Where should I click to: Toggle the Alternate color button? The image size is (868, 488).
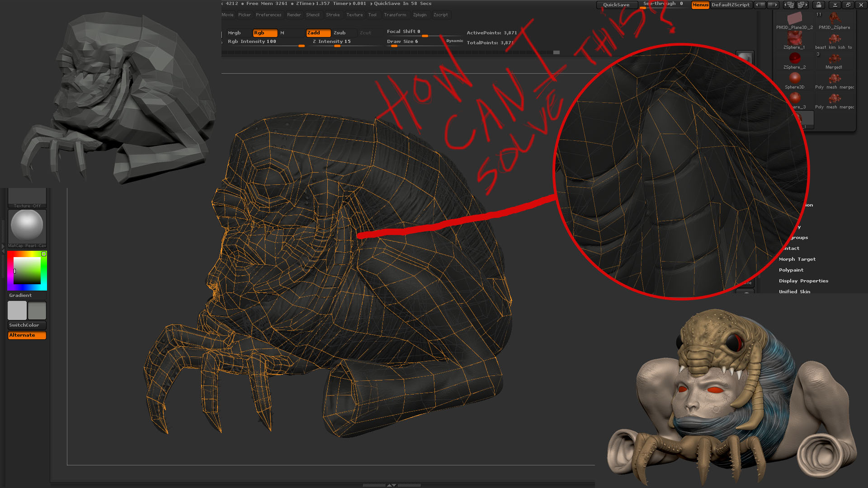pyautogui.click(x=27, y=335)
